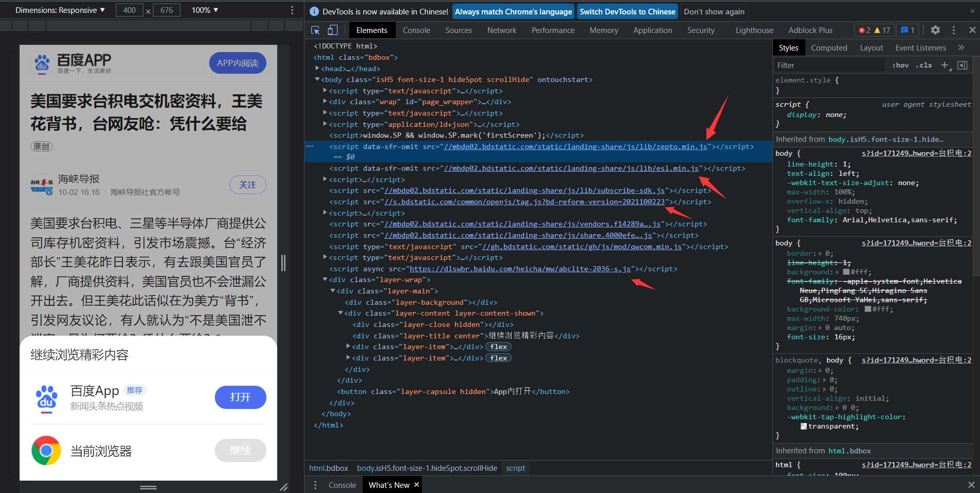Image resolution: width=980 pixels, height=493 pixels.
Task: Open the Memory tab
Action: (x=604, y=30)
